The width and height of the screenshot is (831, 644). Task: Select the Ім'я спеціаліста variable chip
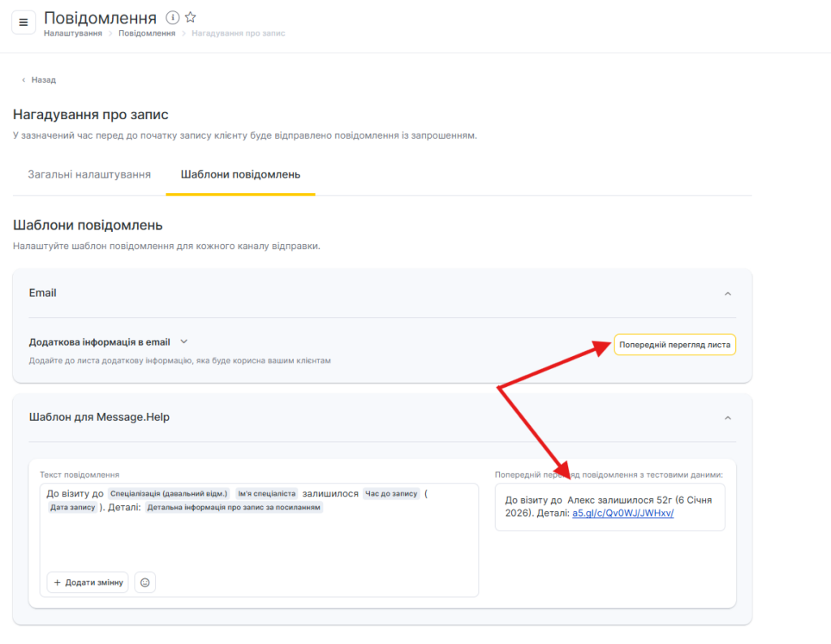(x=266, y=493)
